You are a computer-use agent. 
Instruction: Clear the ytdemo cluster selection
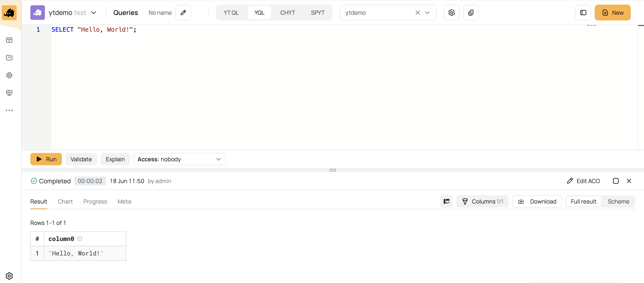point(418,13)
